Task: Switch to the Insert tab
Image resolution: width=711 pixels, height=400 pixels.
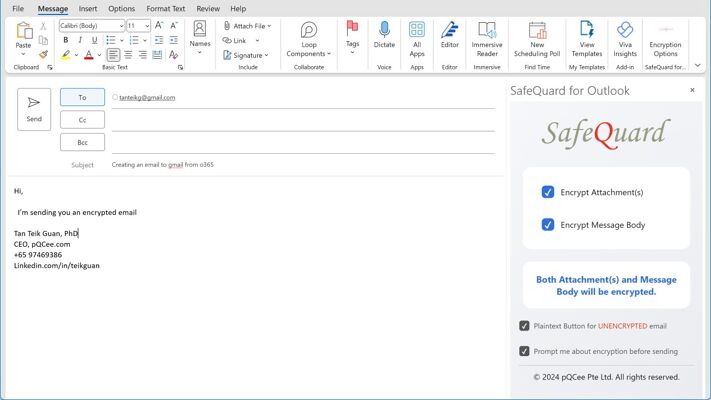Action: (x=88, y=9)
